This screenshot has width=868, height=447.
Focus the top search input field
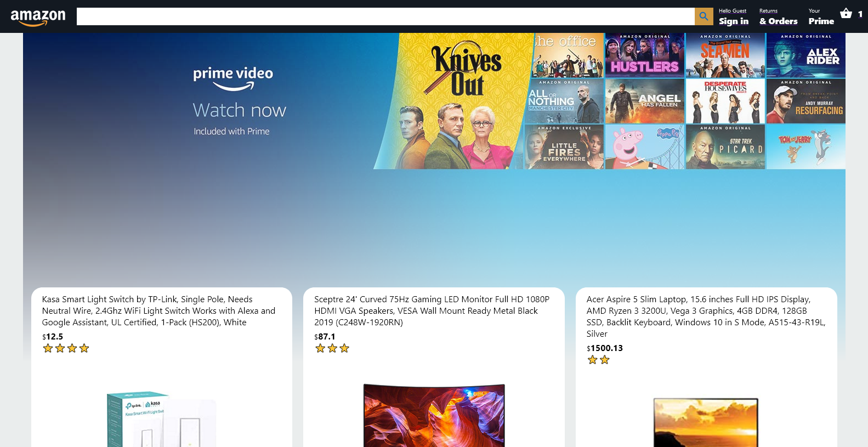(385, 16)
